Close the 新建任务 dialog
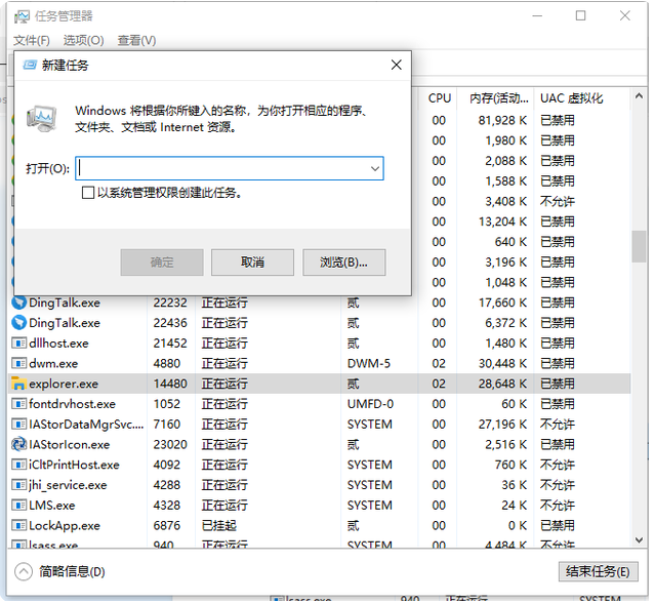This screenshot has height=601, width=649. (397, 65)
